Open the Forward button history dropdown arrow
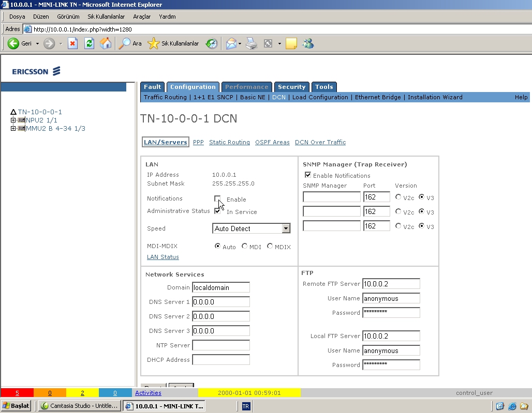Viewport: 532px width, 413px height. (61, 44)
